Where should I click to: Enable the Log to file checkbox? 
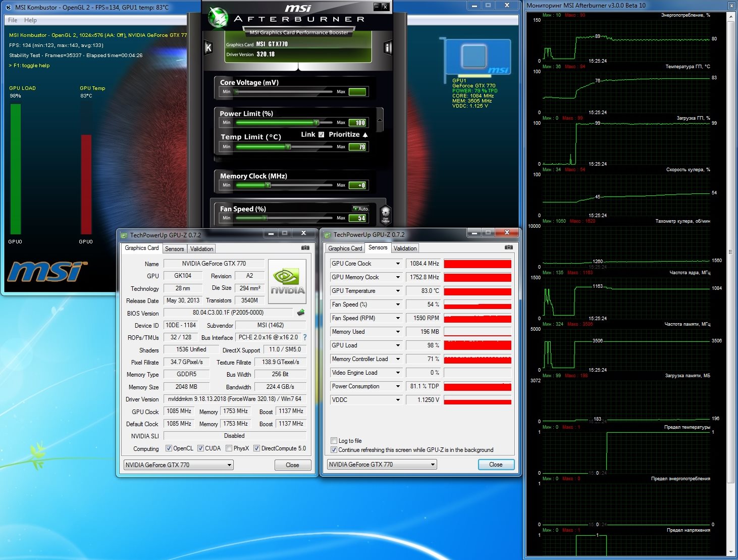click(334, 441)
